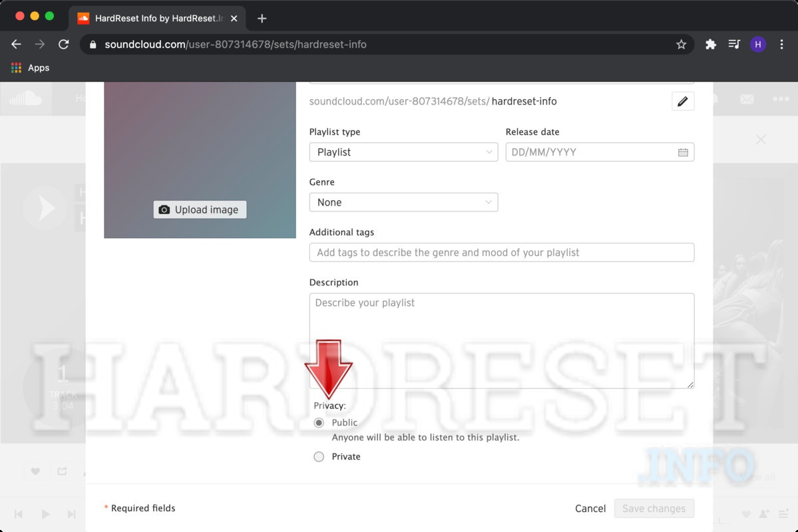The height and width of the screenshot is (532, 798).
Task: Click the Cancel button
Action: click(590, 508)
